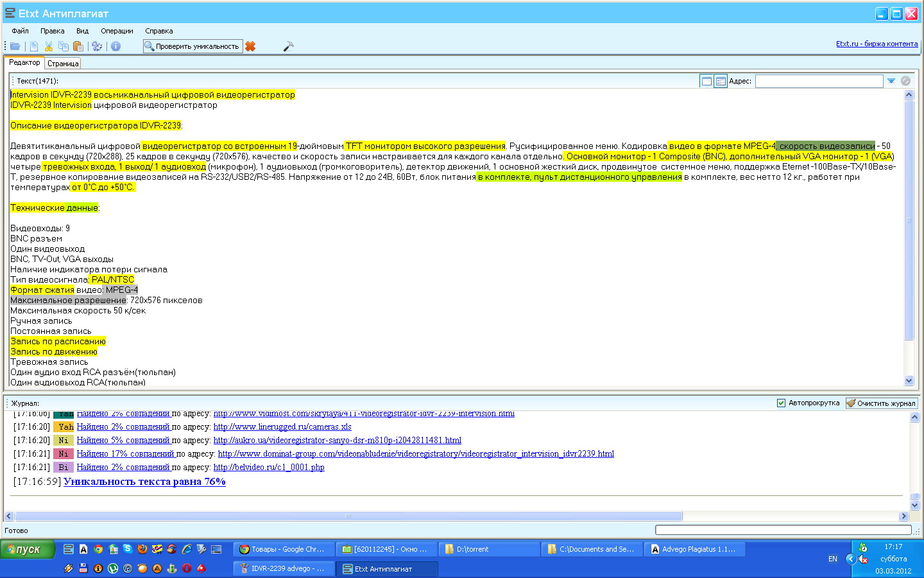Select the Редактор tab
Screen dimensions: 924x578
pyautogui.click(x=24, y=62)
